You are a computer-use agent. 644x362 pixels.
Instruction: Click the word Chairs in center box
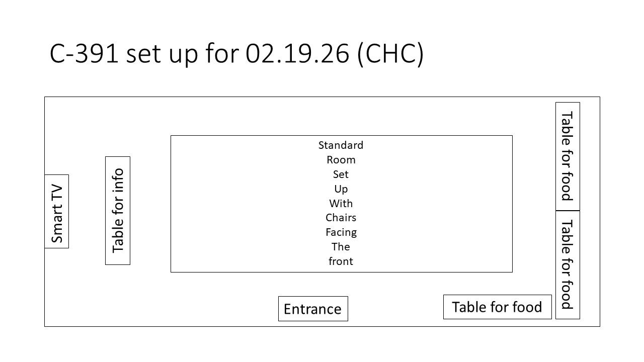[x=341, y=218]
